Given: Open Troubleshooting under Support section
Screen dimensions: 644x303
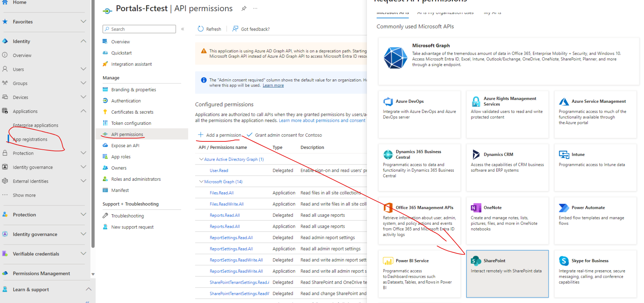Looking at the screenshot, I should [x=128, y=216].
